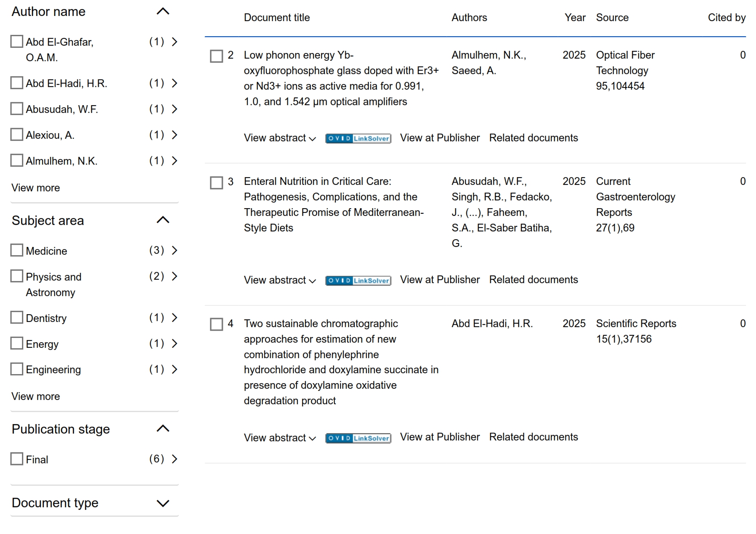Click arrow next to Abusudah, W.F. author
The width and height of the screenshot is (756, 534).
click(x=175, y=109)
